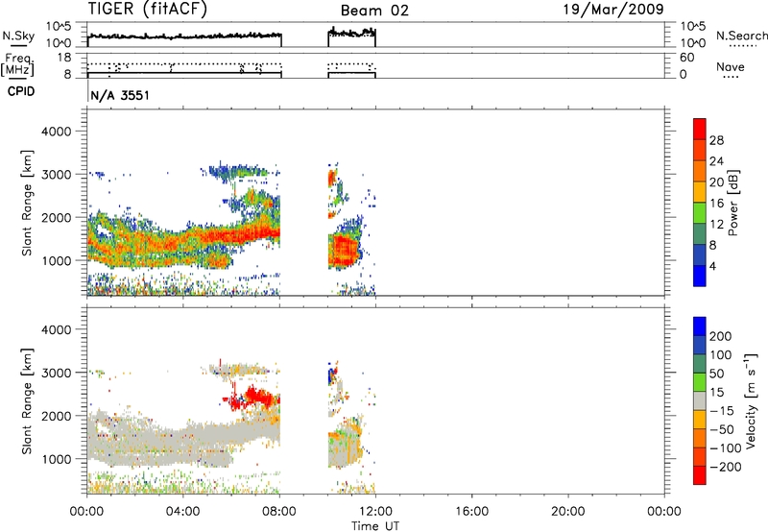
Task: Click the '10^5' tick left of the noise panel
Action: (60, 26)
